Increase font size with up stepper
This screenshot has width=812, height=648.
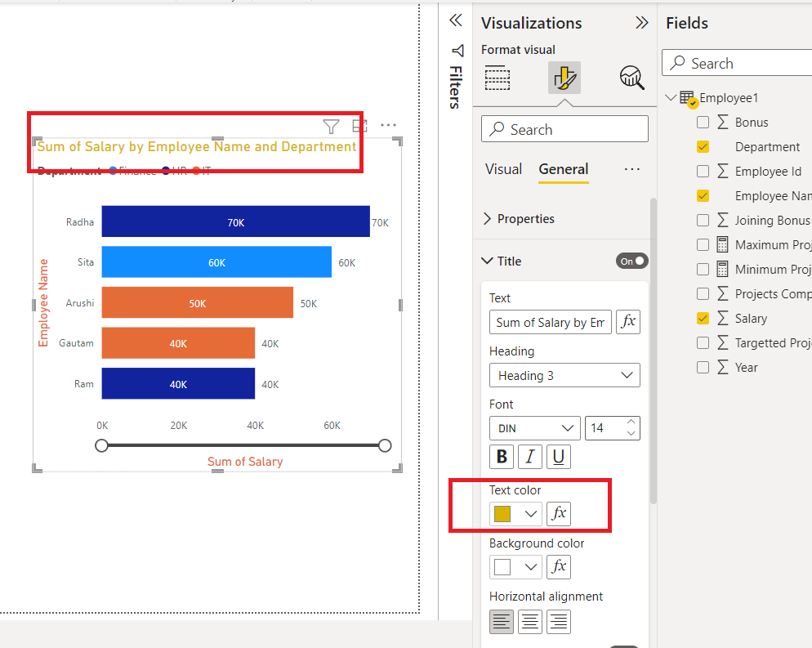pyautogui.click(x=631, y=422)
